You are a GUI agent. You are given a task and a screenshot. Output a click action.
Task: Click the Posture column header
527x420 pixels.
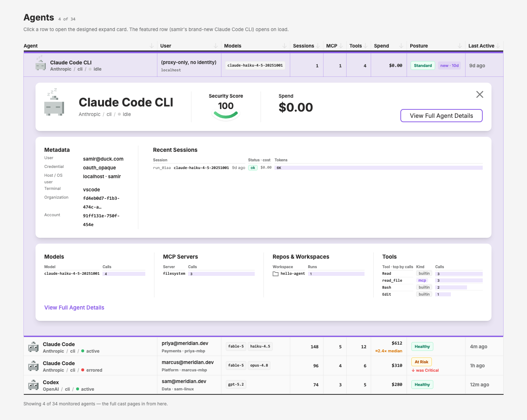tap(419, 46)
